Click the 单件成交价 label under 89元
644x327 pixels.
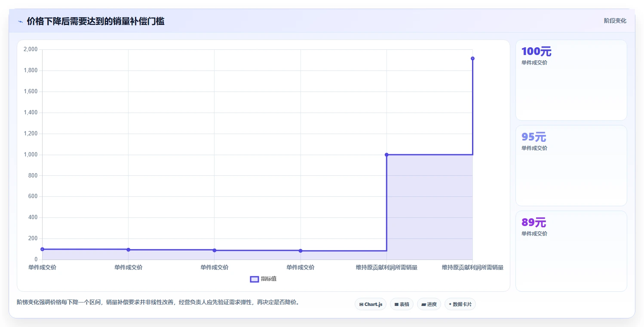pos(534,234)
